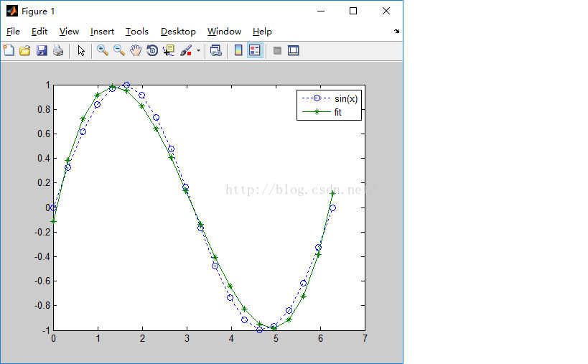588x364 pixels.
Task: Select the Pan hand tool
Action: click(136, 50)
